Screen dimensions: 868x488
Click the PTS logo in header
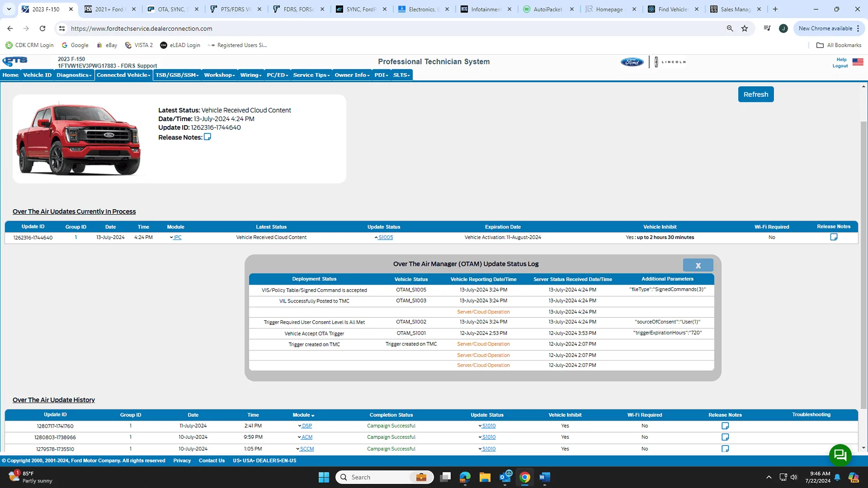coord(15,61)
